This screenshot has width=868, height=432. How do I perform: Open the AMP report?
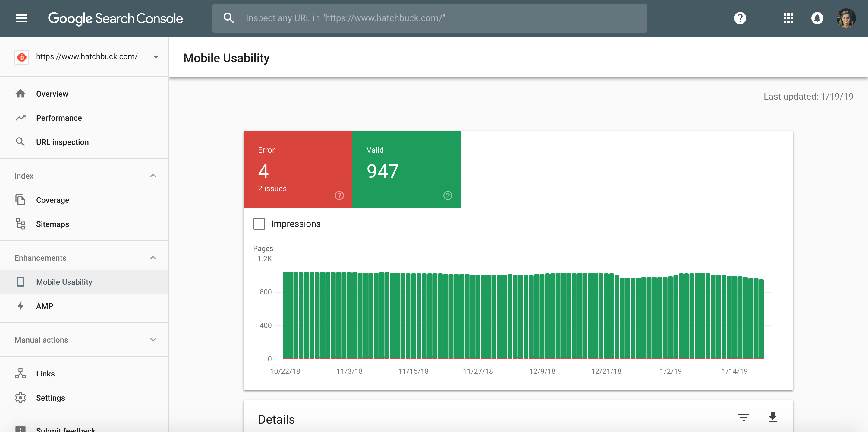[84, 306]
